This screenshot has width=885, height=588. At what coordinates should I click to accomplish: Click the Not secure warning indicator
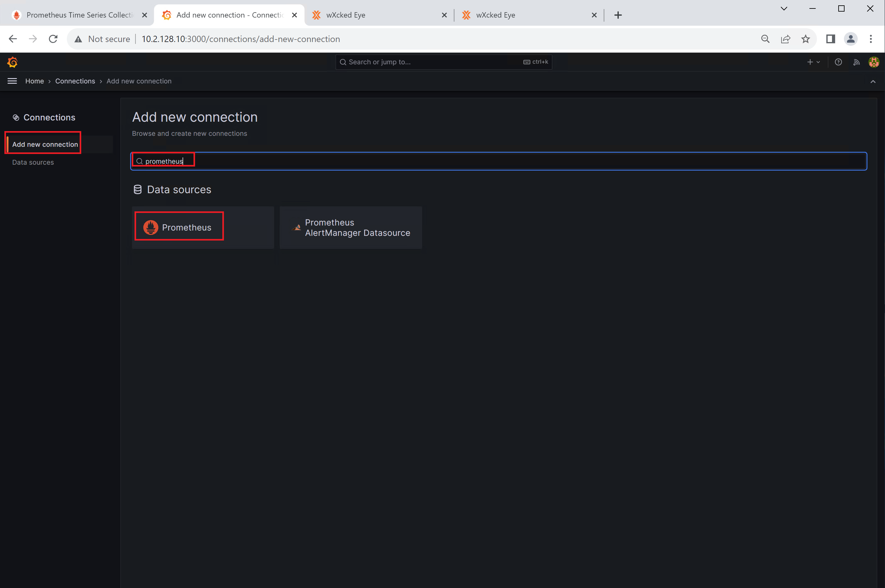[x=102, y=39]
